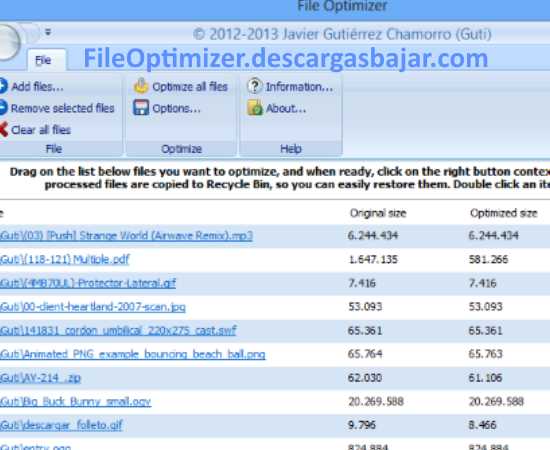Viewport: 550px width, 450px height.
Task: Select original size value 1.647.135
Action: (x=373, y=259)
